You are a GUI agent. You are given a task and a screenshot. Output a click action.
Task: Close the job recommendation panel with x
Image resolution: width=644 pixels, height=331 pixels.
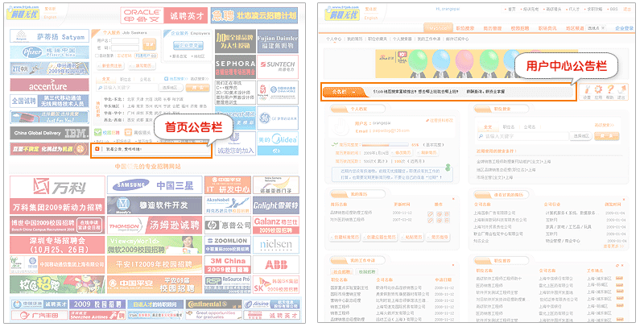(x=622, y=265)
